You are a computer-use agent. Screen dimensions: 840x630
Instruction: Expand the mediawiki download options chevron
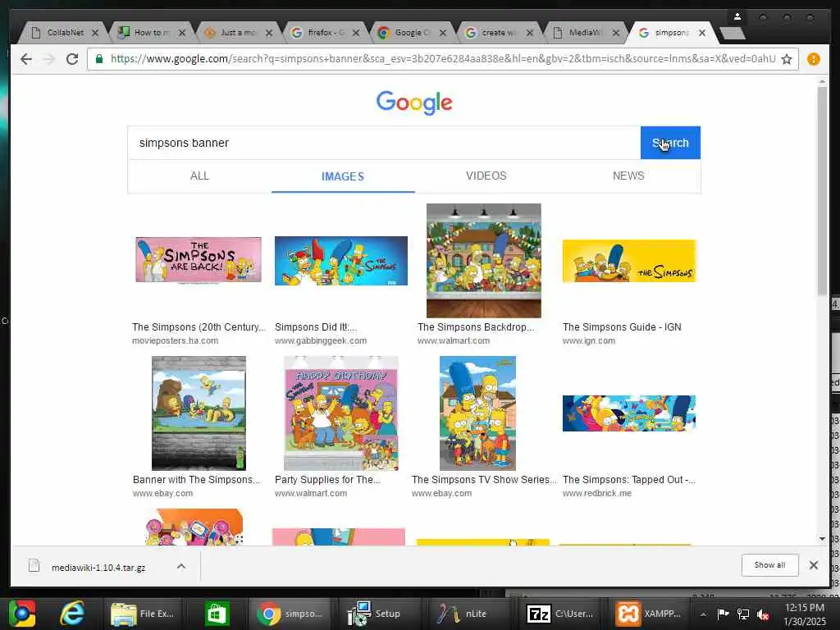tap(181, 566)
